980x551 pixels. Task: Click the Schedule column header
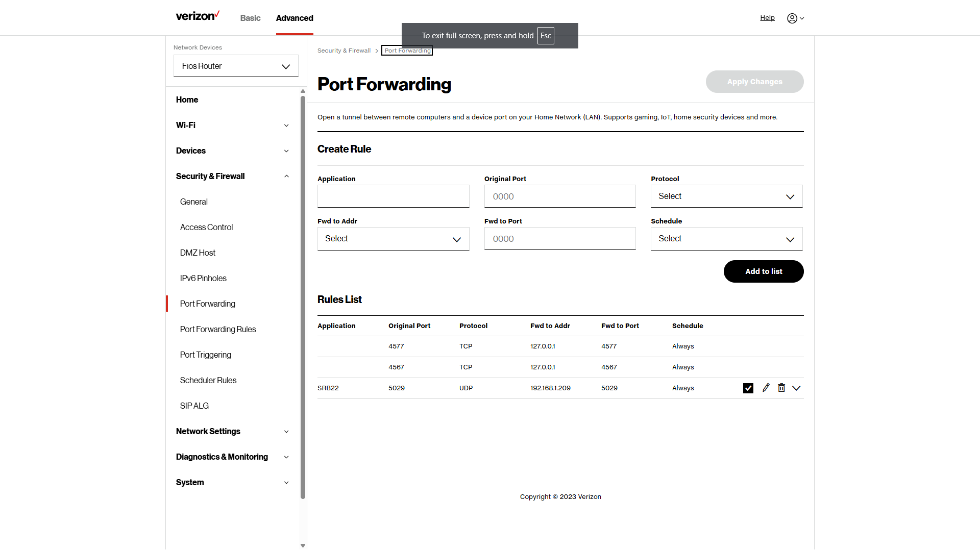(x=688, y=326)
